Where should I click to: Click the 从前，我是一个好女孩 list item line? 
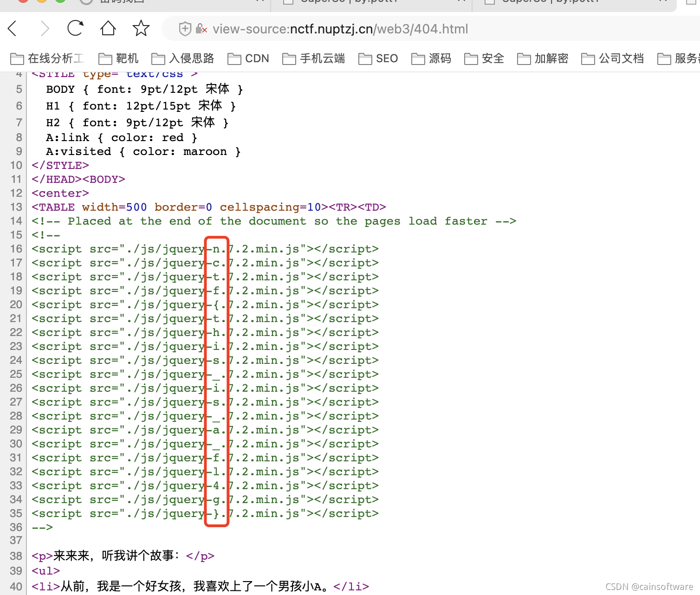(201, 587)
